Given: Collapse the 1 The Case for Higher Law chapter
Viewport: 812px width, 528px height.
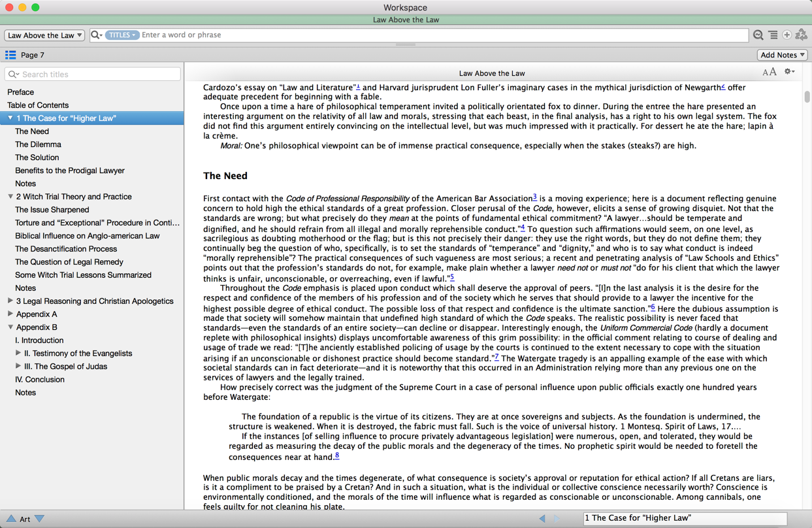Looking at the screenshot, I should tap(10, 118).
